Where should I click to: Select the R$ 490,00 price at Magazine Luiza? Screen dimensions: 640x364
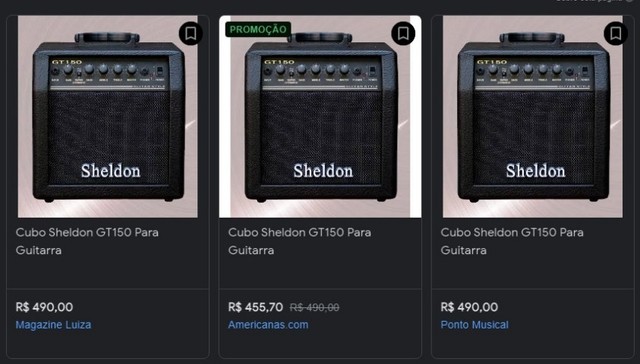click(x=44, y=307)
